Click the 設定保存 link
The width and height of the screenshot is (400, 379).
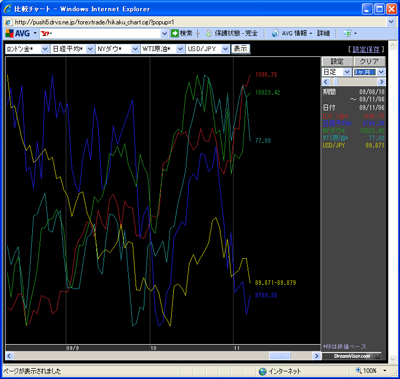click(x=366, y=49)
